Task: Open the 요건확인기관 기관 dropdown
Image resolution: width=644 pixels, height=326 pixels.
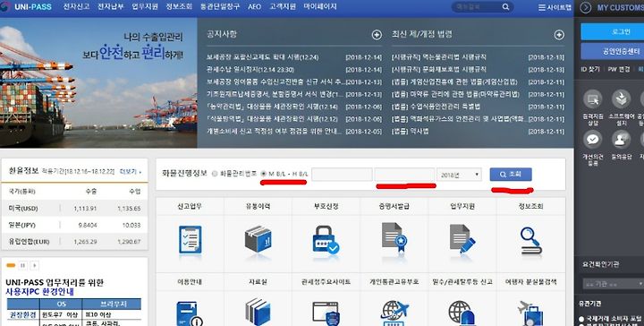Action: pyautogui.click(x=614, y=284)
